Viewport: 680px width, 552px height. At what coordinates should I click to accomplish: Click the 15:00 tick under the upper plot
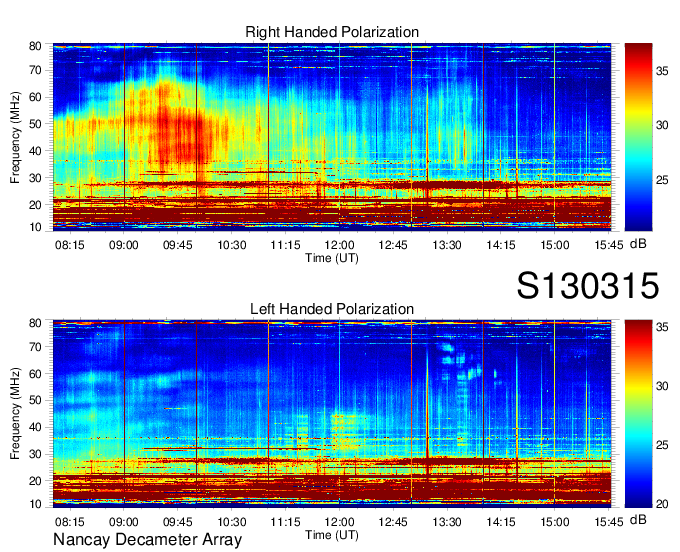pyautogui.click(x=554, y=245)
